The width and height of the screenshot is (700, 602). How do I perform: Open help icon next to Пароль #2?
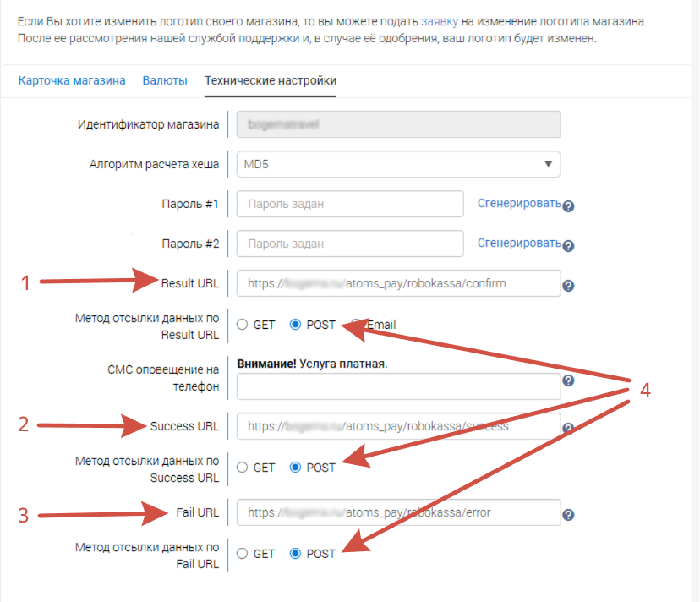pos(568,246)
